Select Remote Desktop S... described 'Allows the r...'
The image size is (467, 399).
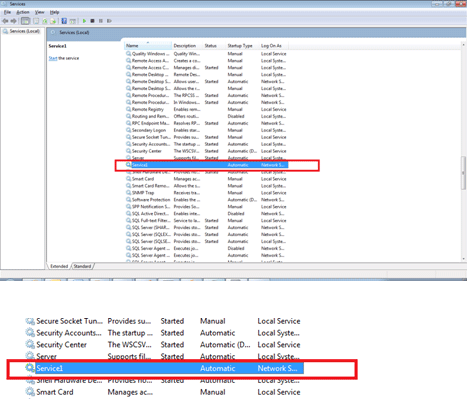point(206,88)
